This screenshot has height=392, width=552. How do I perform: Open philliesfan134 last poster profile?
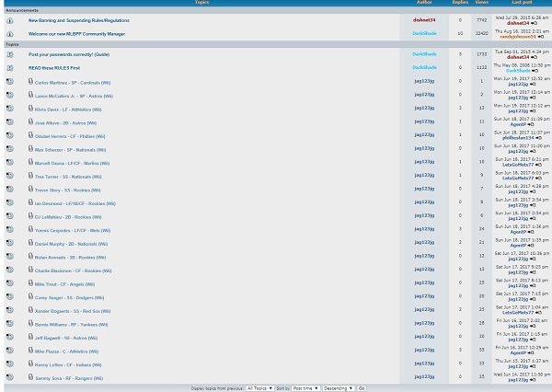point(518,138)
